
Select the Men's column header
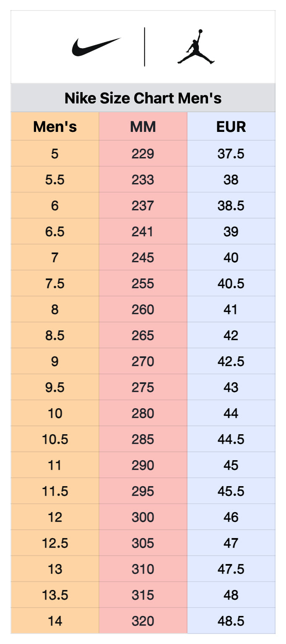point(55,126)
